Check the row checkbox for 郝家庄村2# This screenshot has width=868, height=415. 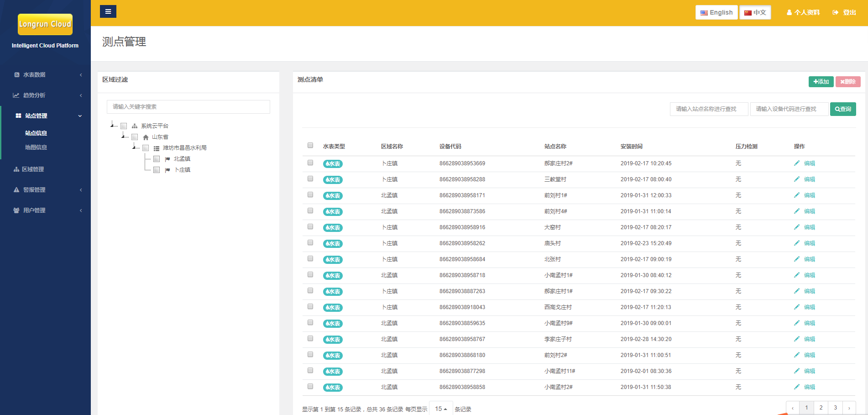[x=310, y=163]
